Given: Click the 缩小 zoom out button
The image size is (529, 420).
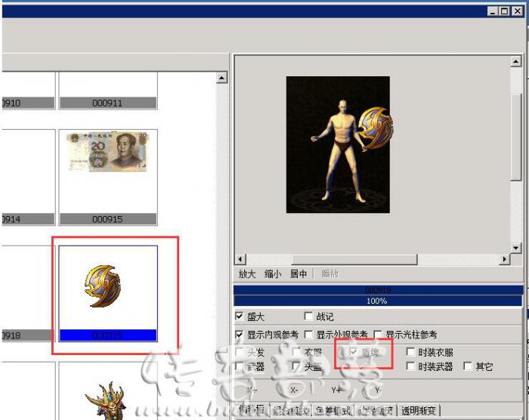Looking at the screenshot, I should [273, 274].
